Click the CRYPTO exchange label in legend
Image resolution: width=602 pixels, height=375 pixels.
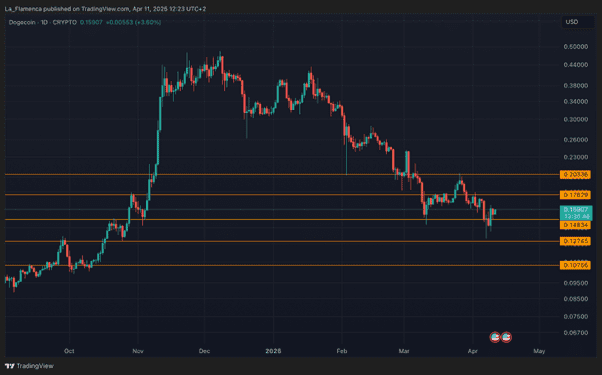pyautogui.click(x=64, y=22)
